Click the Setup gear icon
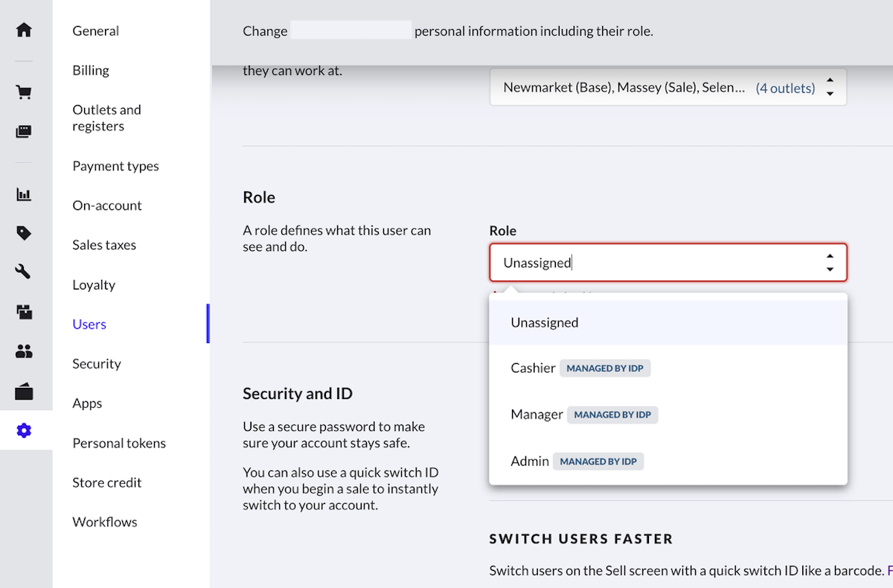Image resolution: width=893 pixels, height=588 pixels. [x=24, y=430]
